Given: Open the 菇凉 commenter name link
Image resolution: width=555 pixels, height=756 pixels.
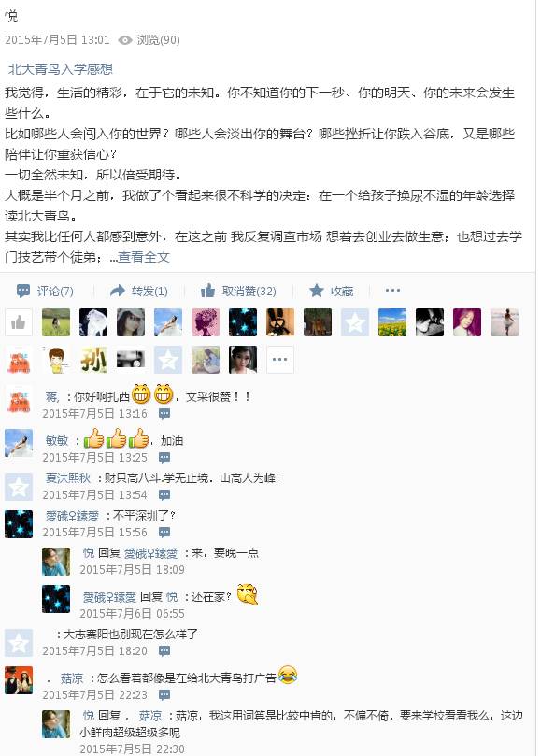Looking at the screenshot, I should tap(72, 678).
